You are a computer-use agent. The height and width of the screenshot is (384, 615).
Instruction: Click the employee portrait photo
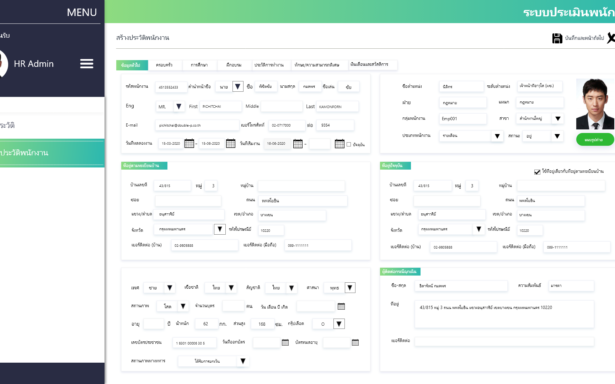coord(595,104)
